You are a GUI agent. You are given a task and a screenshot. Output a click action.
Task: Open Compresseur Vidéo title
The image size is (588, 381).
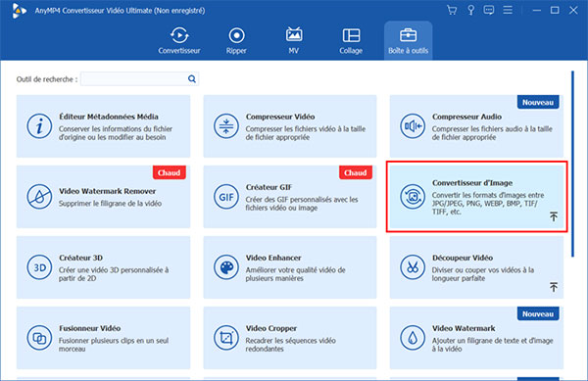(x=280, y=117)
